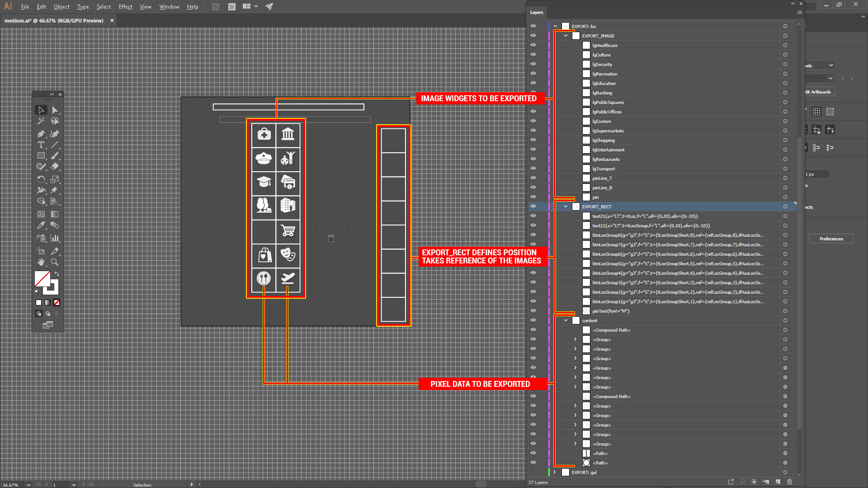Viewport: 868px width, 488px height.
Task: Open the zoom level dropdown
Action: [x=28, y=485]
